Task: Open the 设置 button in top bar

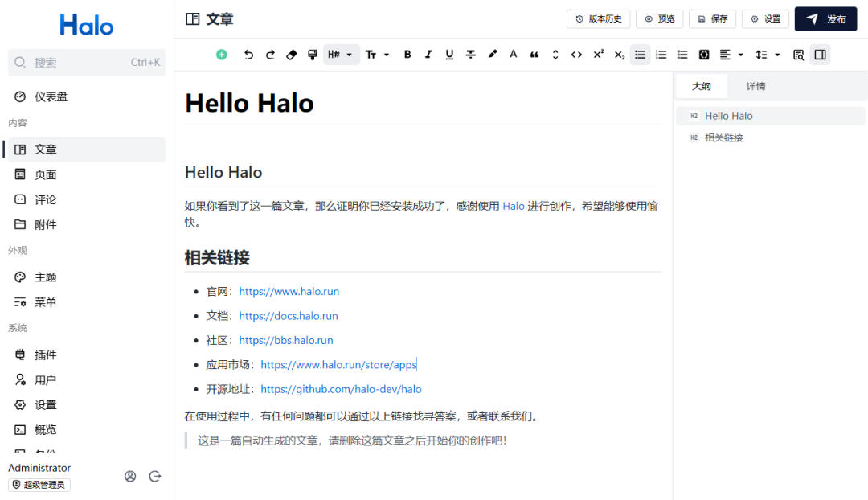Action: pyautogui.click(x=766, y=18)
